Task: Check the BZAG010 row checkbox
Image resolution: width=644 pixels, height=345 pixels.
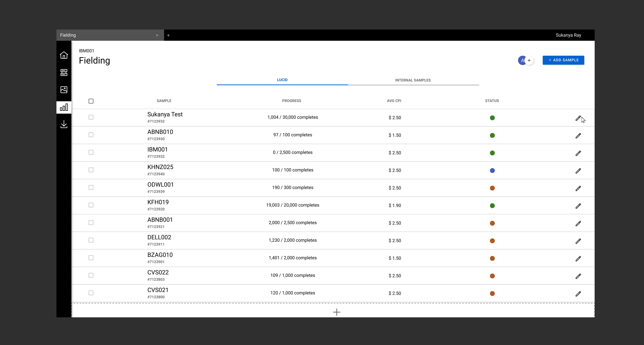Action: [x=91, y=258]
